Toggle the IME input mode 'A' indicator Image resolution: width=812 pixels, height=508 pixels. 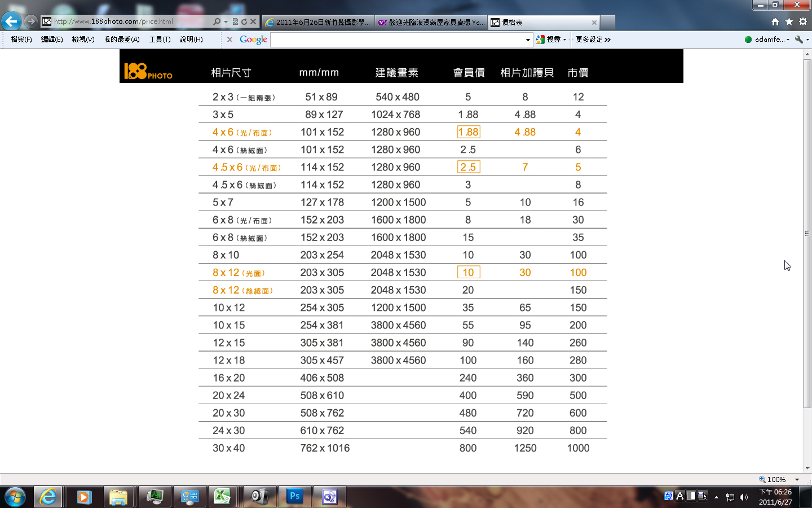coord(680,496)
